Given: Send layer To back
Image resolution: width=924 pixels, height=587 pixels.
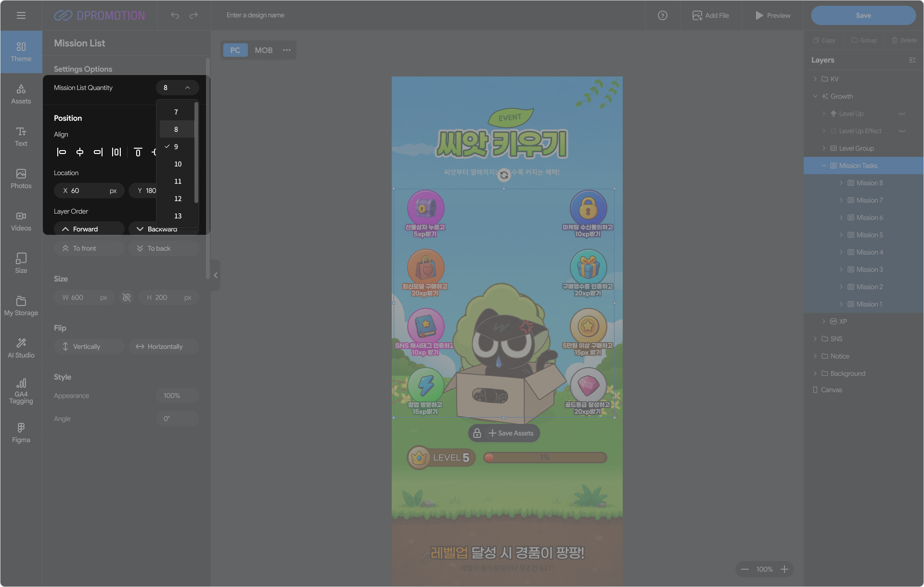Looking at the screenshot, I should pyautogui.click(x=164, y=248).
